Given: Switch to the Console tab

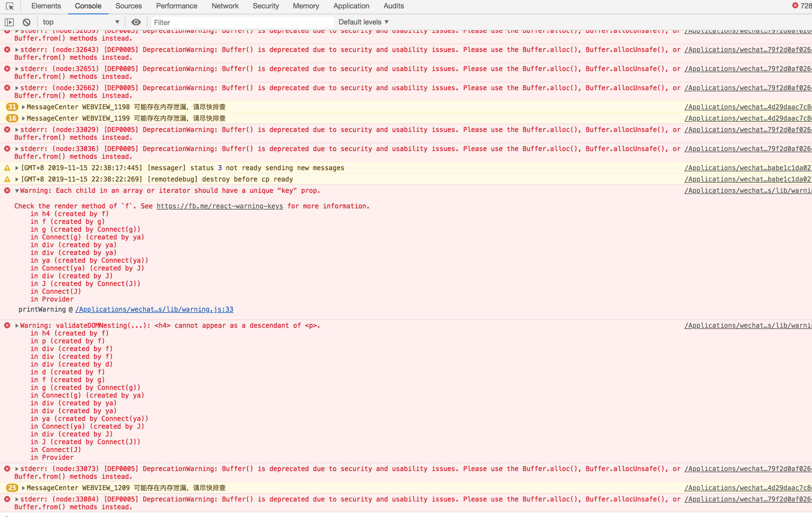Looking at the screenshot, I should click(x=88, y=6).
